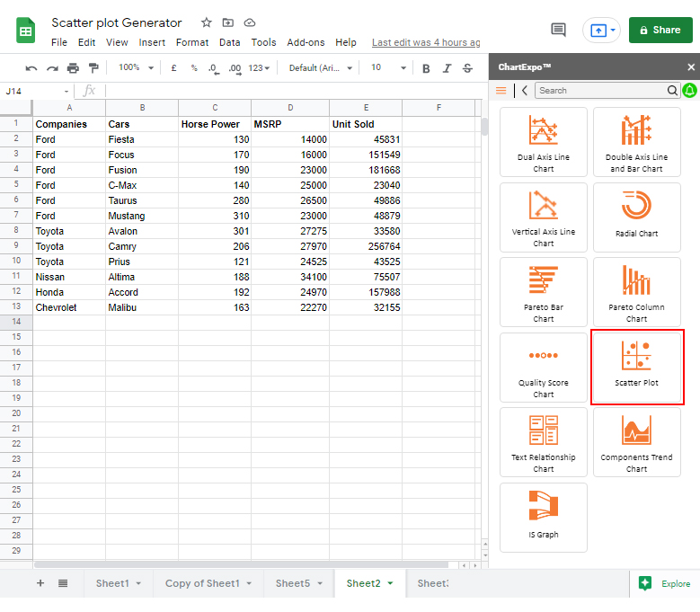Open the Add-ons menu
Viewport: 700px width, 612px height.
(x=306, y=42)
